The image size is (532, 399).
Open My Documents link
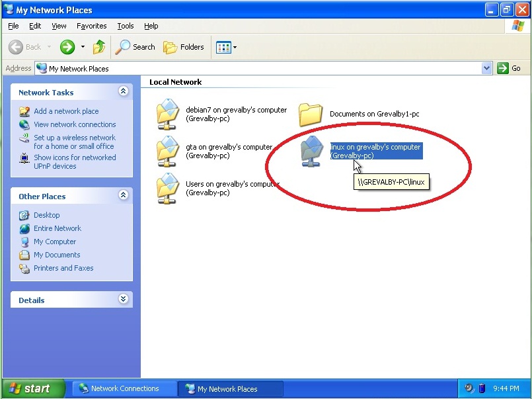click(x=57, y=255)
